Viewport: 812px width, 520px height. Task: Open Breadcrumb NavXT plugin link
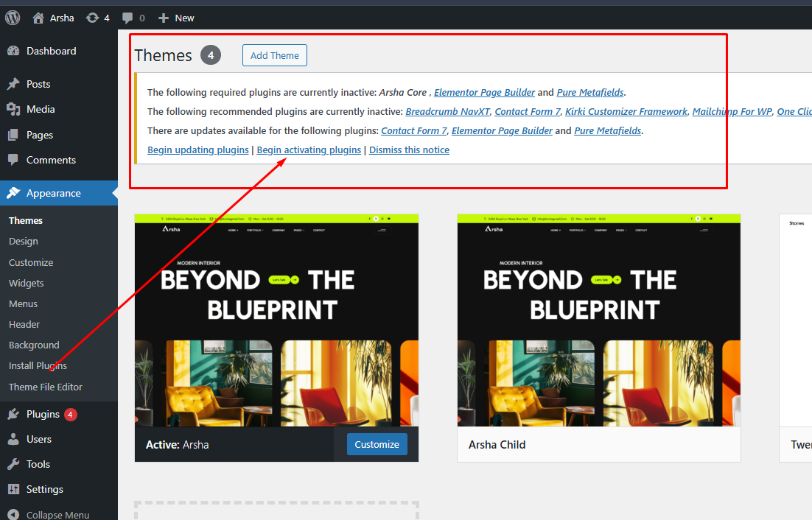click(x=447, y=112)
